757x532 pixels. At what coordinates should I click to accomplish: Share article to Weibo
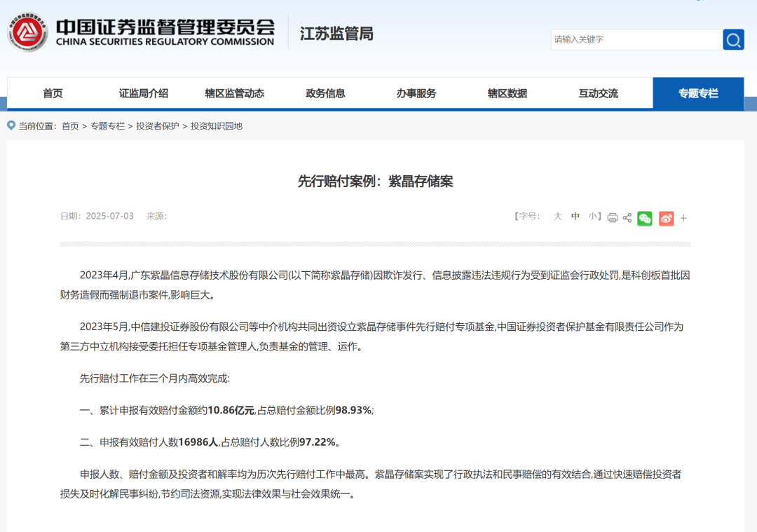(x=665, y=218)
